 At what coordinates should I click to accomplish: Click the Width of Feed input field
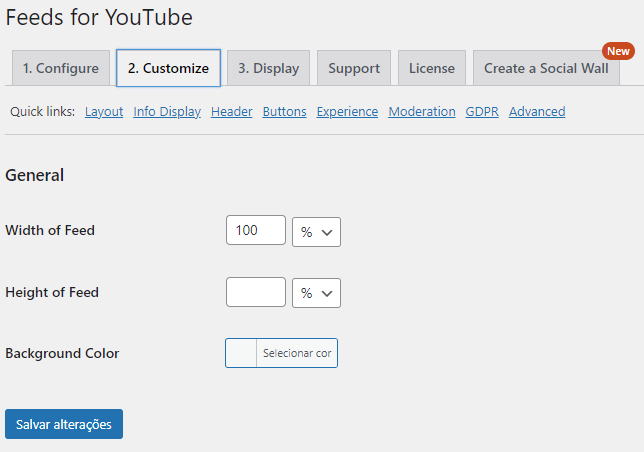click(x=256, y=231)
